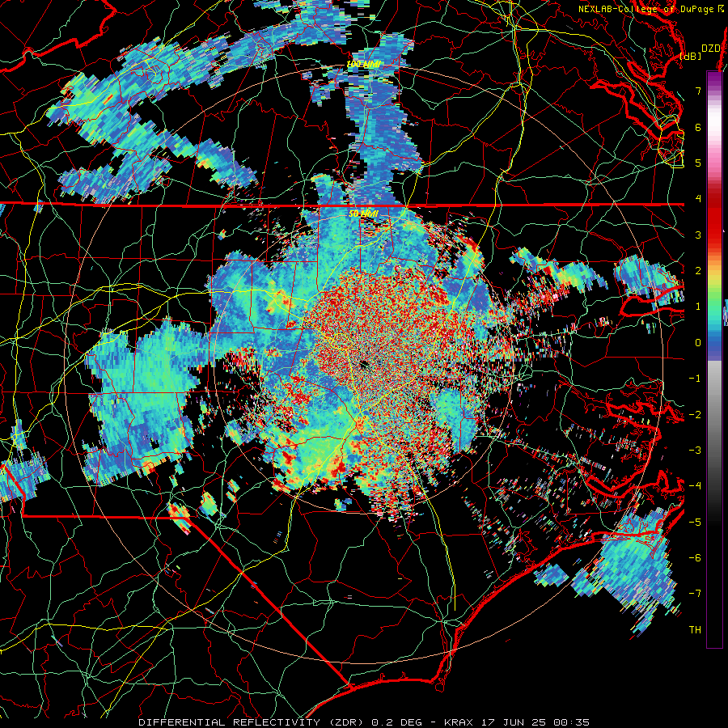Click the 3 dB tick label on scale
This screenshot has height=728, width=728.
point(698,235)
